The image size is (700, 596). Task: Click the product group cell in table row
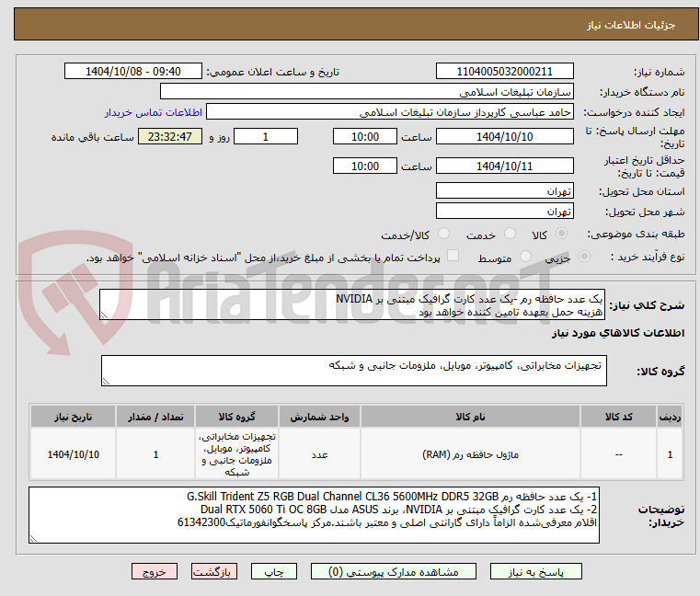click(x=236, y=454)
